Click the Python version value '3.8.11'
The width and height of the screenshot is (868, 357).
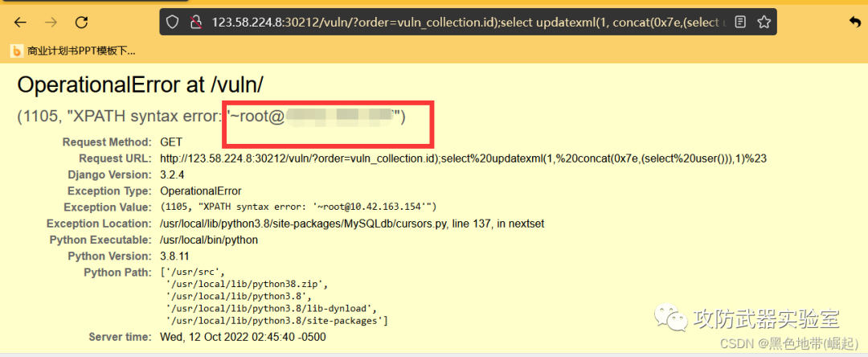point(174,256)
